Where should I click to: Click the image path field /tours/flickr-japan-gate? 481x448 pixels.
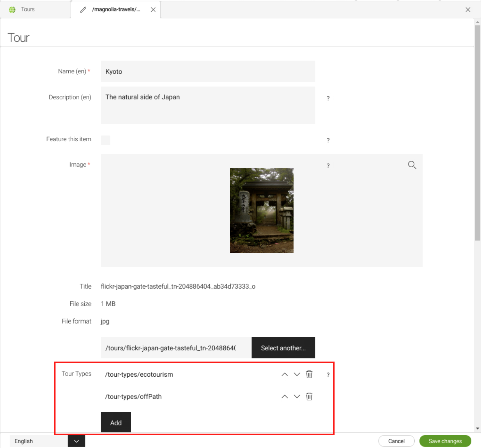176,348
